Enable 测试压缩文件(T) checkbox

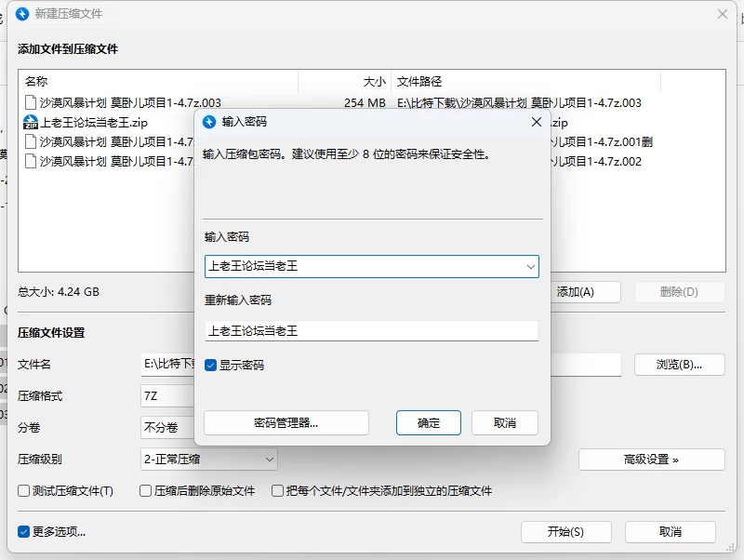click(x=25, y=490)
